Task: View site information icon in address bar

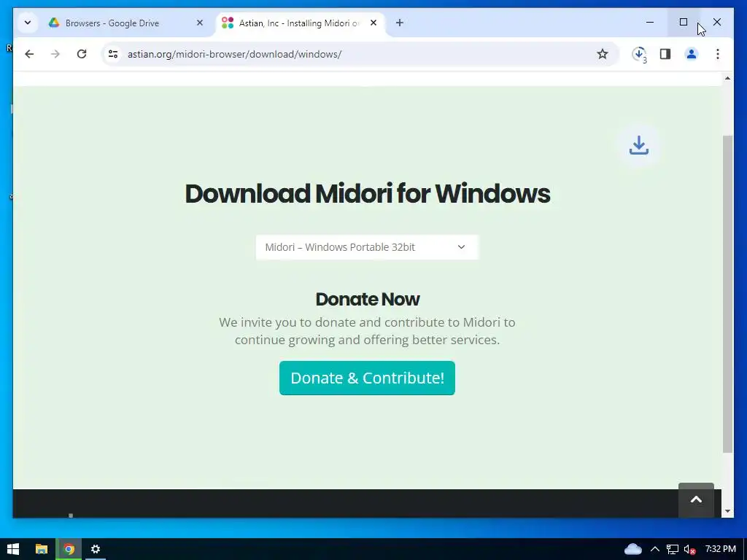Action: tap(113, 54)
